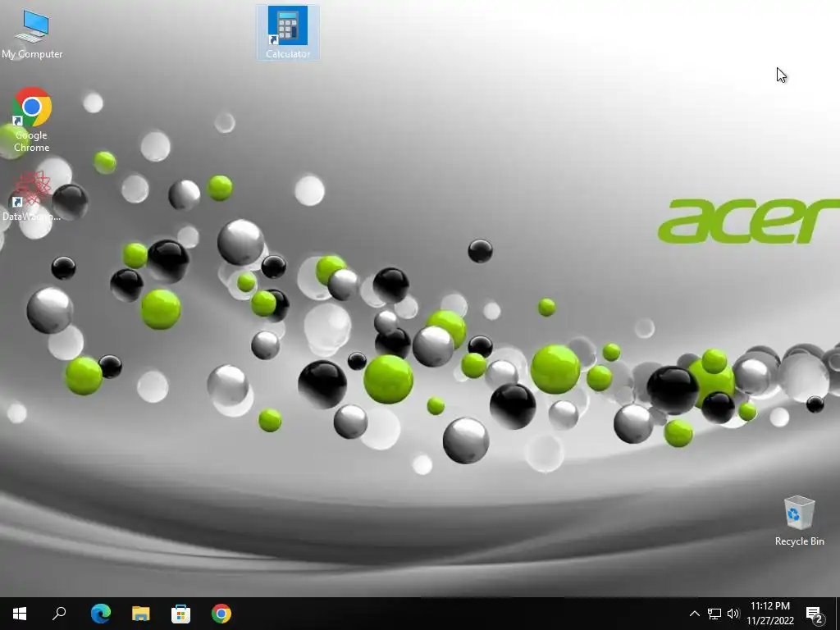The height and width of the screenshot is (630, 840).
Task: Open the clock showing 11:12 PM
Action: click(x=770, y=614)
